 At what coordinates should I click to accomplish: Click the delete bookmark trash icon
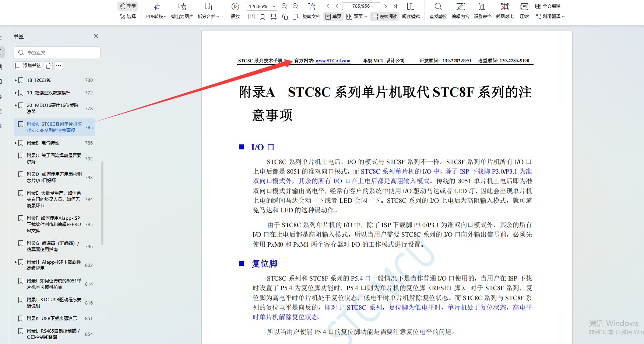click(x=48, y=66)
